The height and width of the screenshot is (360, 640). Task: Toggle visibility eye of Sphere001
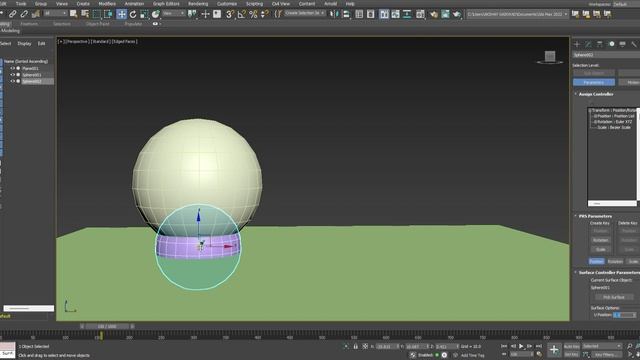click(12, 75)
